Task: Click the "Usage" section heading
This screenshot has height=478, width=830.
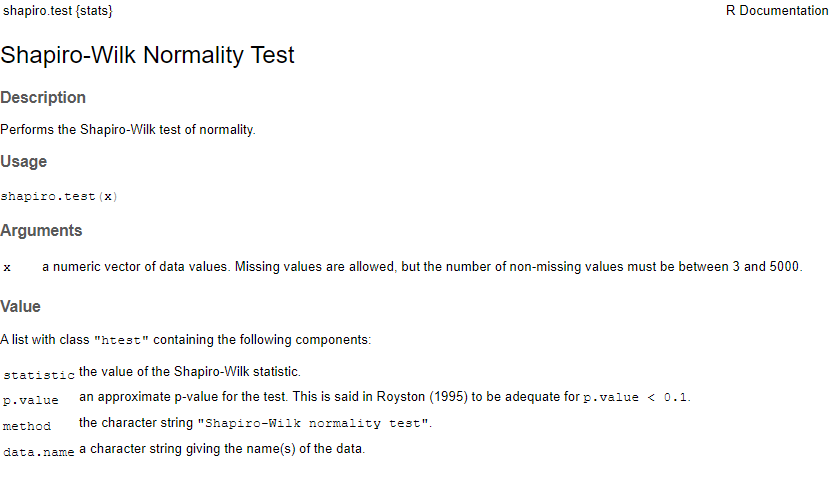Action: (x=24, y=162)
